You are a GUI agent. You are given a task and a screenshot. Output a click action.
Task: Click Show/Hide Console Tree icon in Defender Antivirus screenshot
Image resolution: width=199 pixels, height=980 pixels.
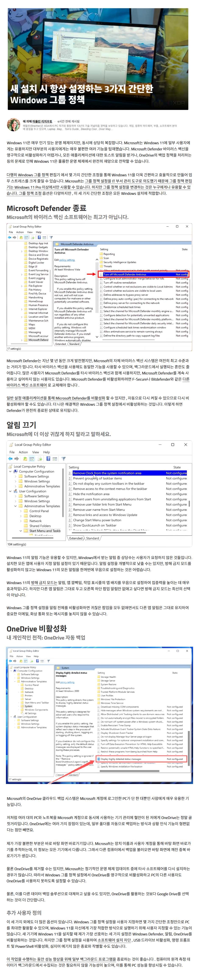tap(27, 237)
